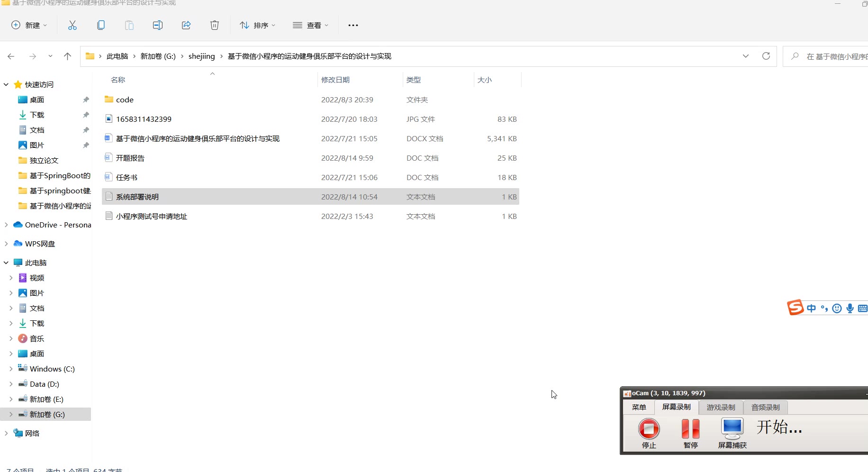
Task: Click the 小程序测试号申请地址 text file icon
Action: pyautogui.click(x=109, y=216)
